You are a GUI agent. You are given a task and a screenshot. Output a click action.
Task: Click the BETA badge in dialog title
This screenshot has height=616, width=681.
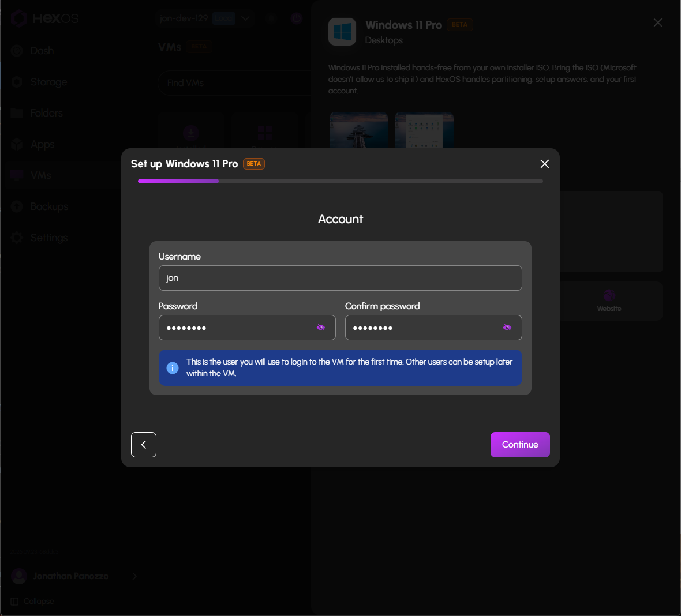tap(253, 164)
